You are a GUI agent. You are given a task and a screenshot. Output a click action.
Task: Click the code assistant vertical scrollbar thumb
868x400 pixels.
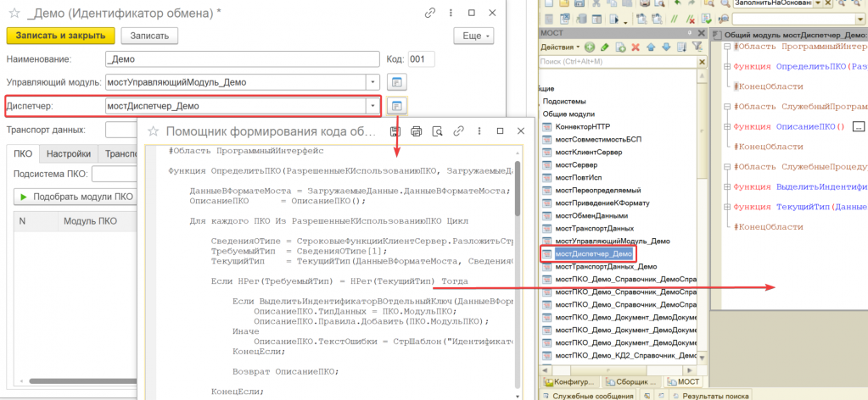click(518, 188)
